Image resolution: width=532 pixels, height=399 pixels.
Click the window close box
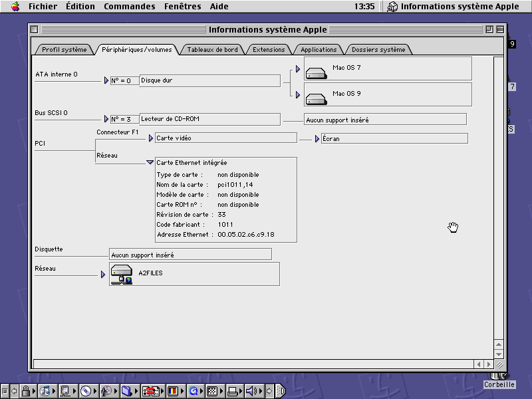coord(35,29)
